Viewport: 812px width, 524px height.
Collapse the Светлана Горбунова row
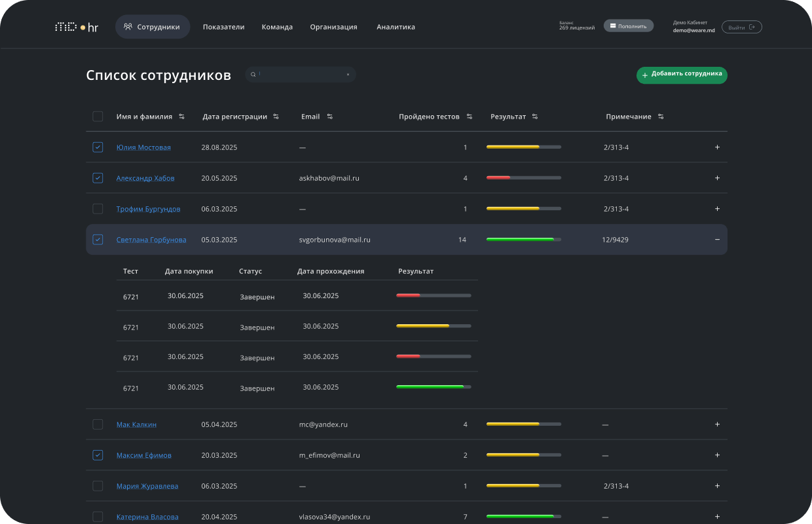[717, 240]
